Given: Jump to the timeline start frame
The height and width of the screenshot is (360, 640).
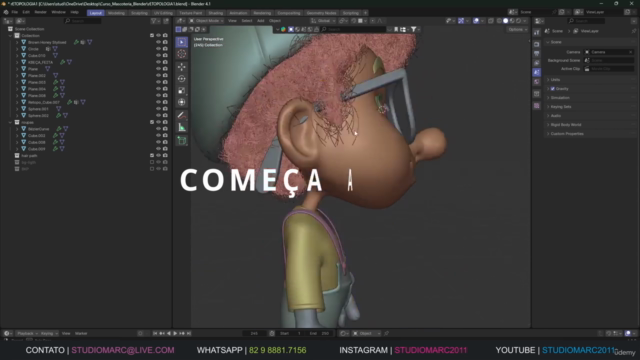Looking at the screenshot, I should pyautogui.click(x=155, y=333).
